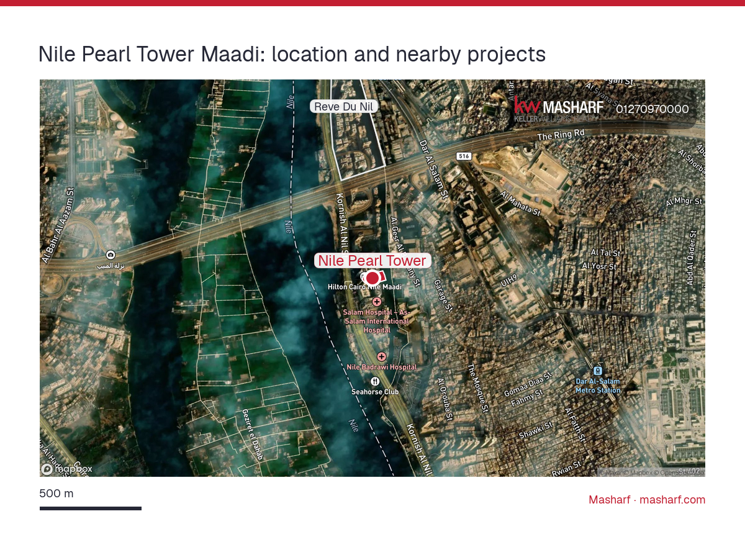Click the KW Masharf logo
This screenshot has width=745, height=560.
(559, 109)
